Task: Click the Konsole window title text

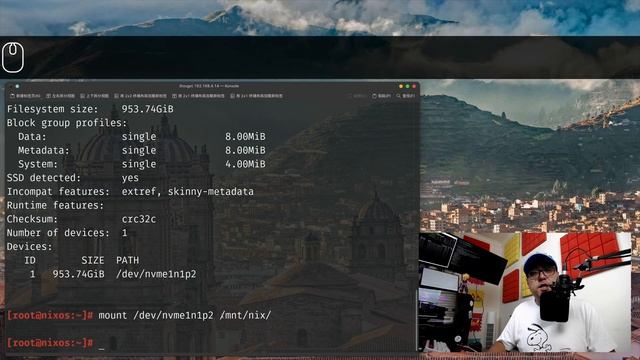Action: (209, 86)
